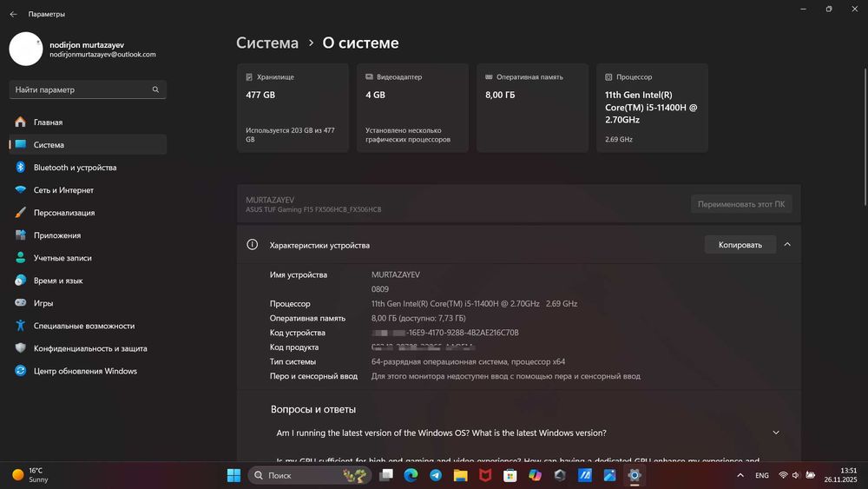Open Copilot from the taskbar

click(535, 475)
